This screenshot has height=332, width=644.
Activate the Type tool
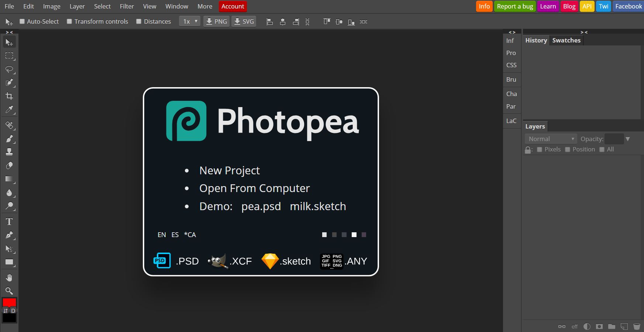pos(9,222)
